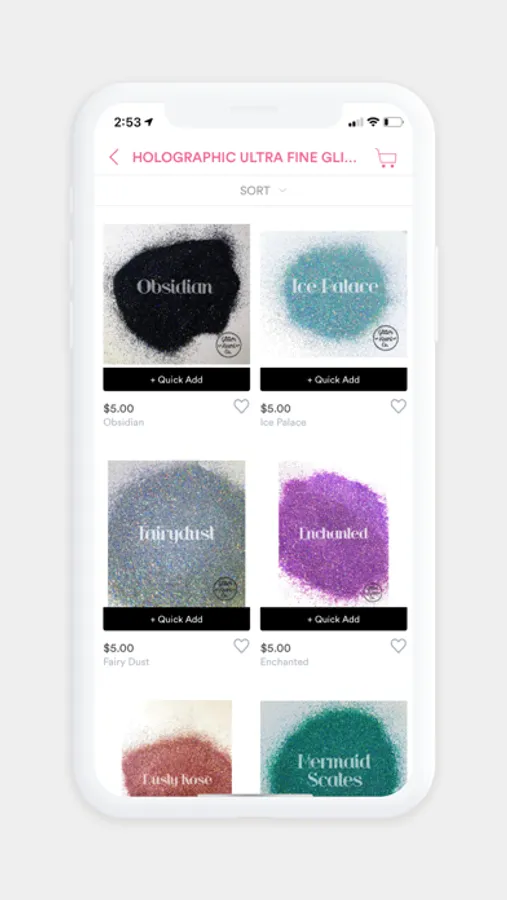Open the Dusty Rose product image

(x=176, y=748)
